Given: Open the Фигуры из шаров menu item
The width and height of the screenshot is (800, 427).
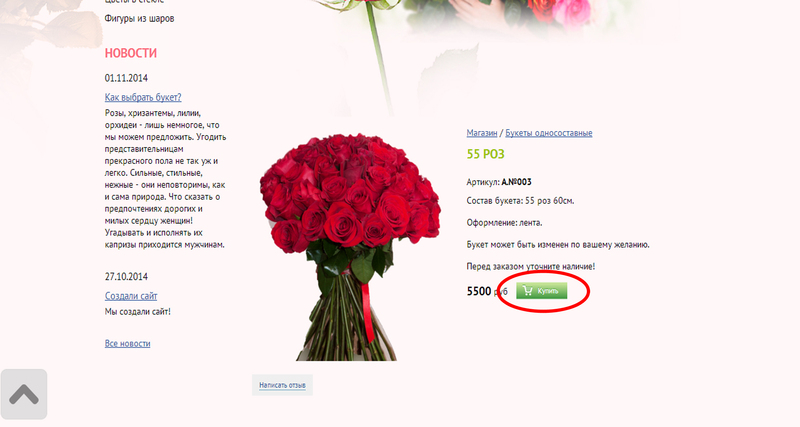Looking at the screenshot, I should [x=139, y=18].
